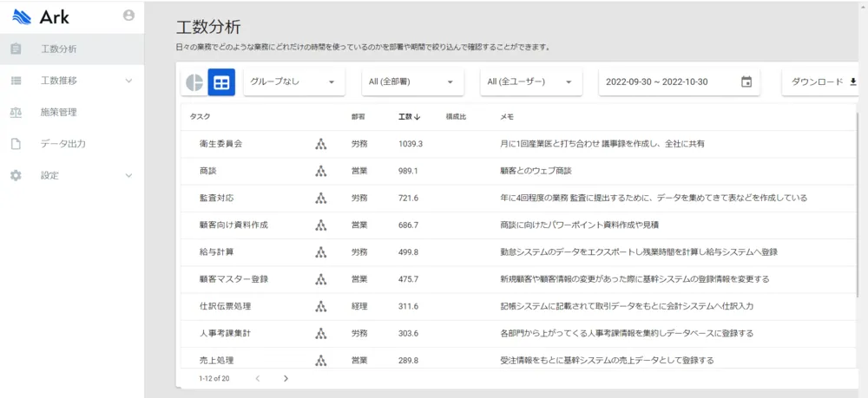Open 設定 menu item
The image size is (868, 398).
(72, 175)
